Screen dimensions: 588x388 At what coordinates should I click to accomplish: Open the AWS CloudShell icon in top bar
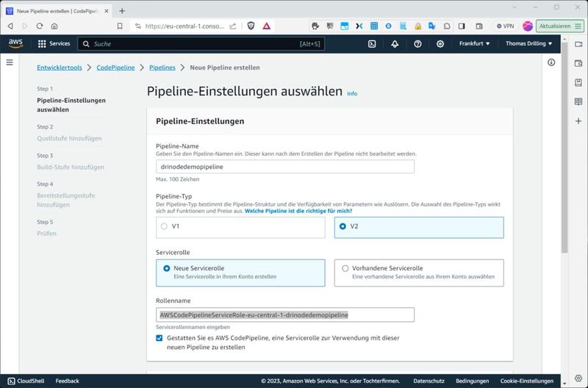373,44
